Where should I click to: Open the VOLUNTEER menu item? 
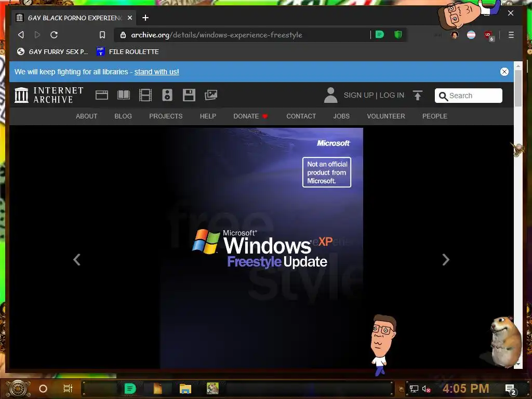(386, 116)
